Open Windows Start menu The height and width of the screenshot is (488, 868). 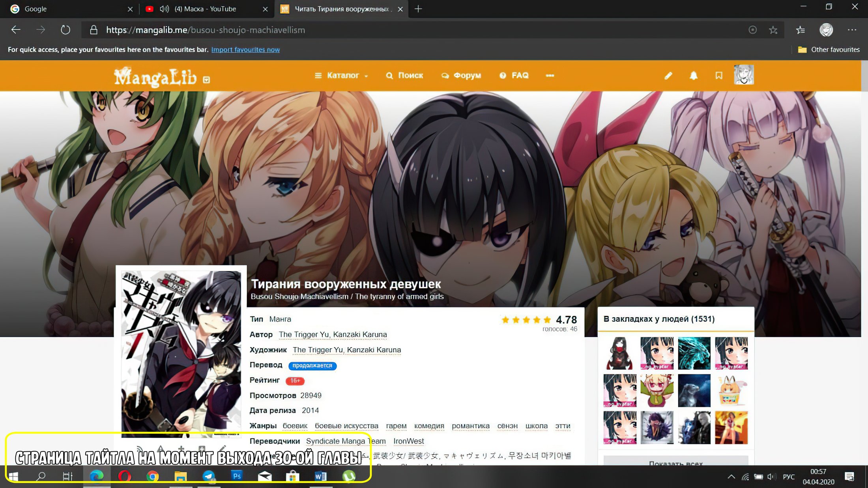[13, 477]
